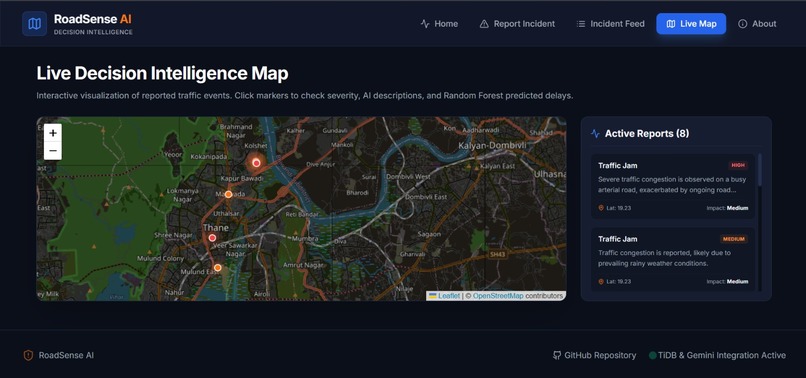Viewport: 806px width, 378px height.
Task: Open the About page
Action: [x=757, y=24]
